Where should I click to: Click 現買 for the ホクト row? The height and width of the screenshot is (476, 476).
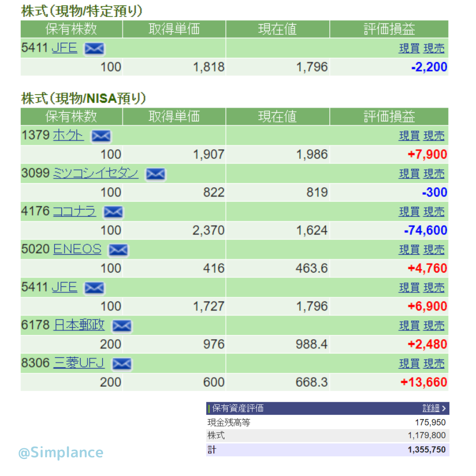click(x=409, y=136)
